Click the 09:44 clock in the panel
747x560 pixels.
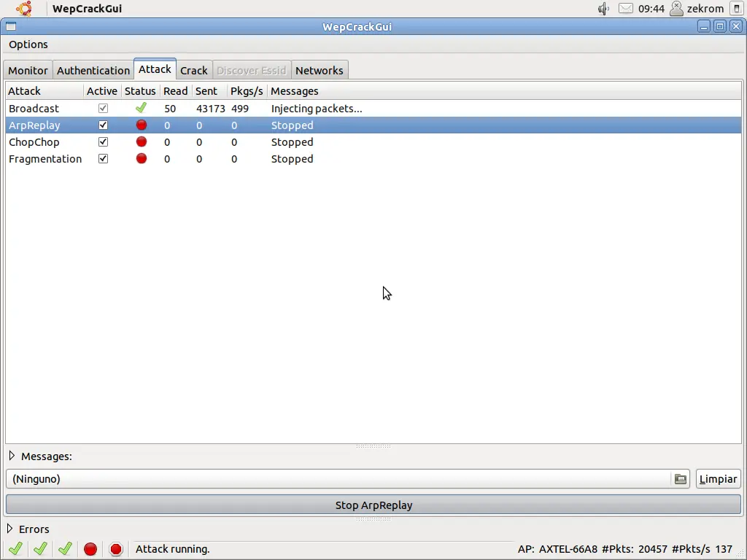pyautogui.click(x=651, y=9)
